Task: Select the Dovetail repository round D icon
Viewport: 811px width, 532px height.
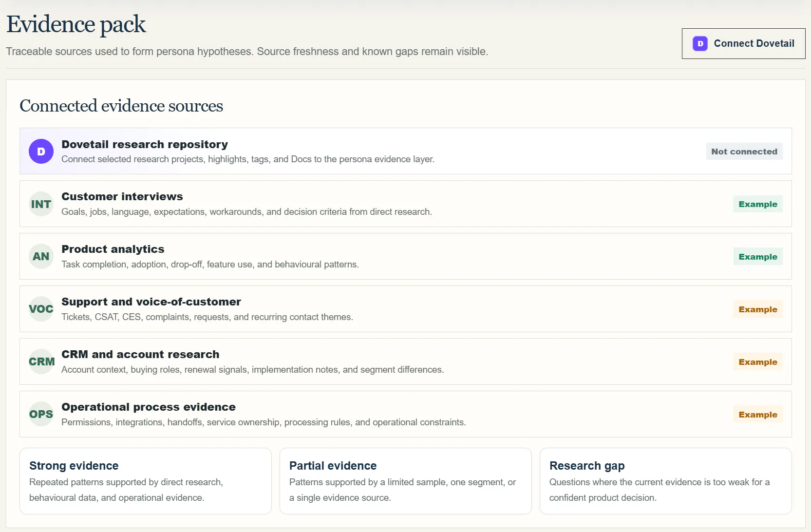Action: [41, 151]
